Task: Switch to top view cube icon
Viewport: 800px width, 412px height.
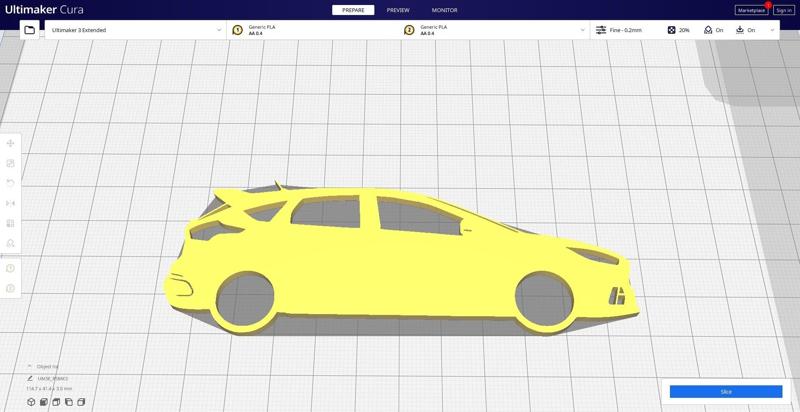Action: click(56, 402)
